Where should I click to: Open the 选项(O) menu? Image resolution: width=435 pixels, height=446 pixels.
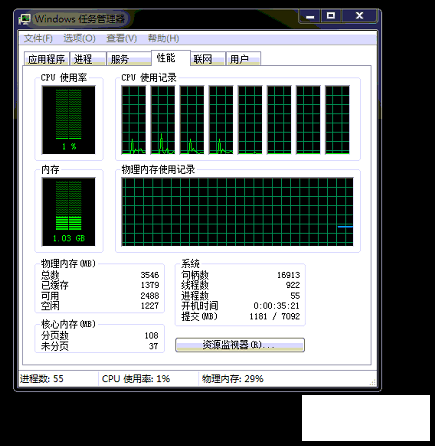(79, 38)
